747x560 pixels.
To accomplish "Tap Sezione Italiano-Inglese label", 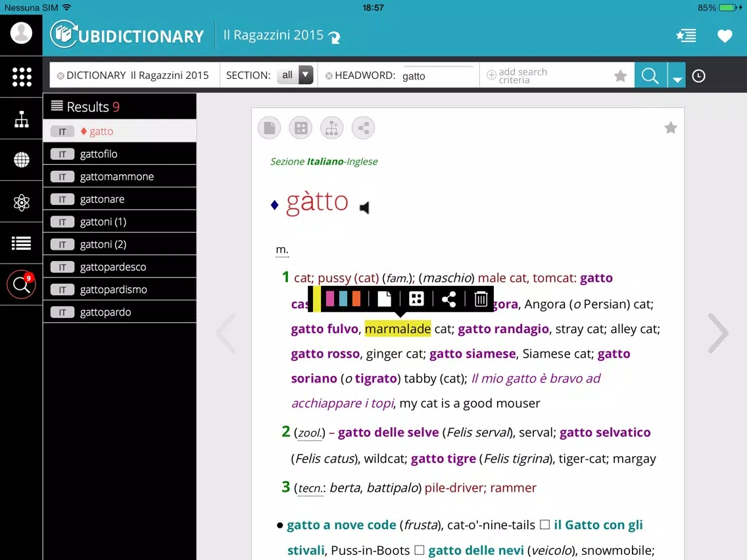I will pos(324,162).
